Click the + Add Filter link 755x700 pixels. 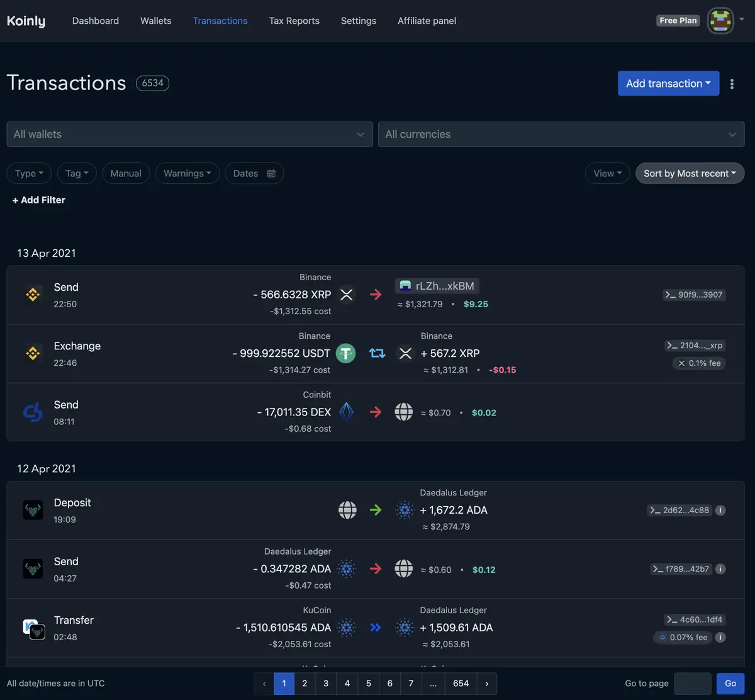(39, 200)
